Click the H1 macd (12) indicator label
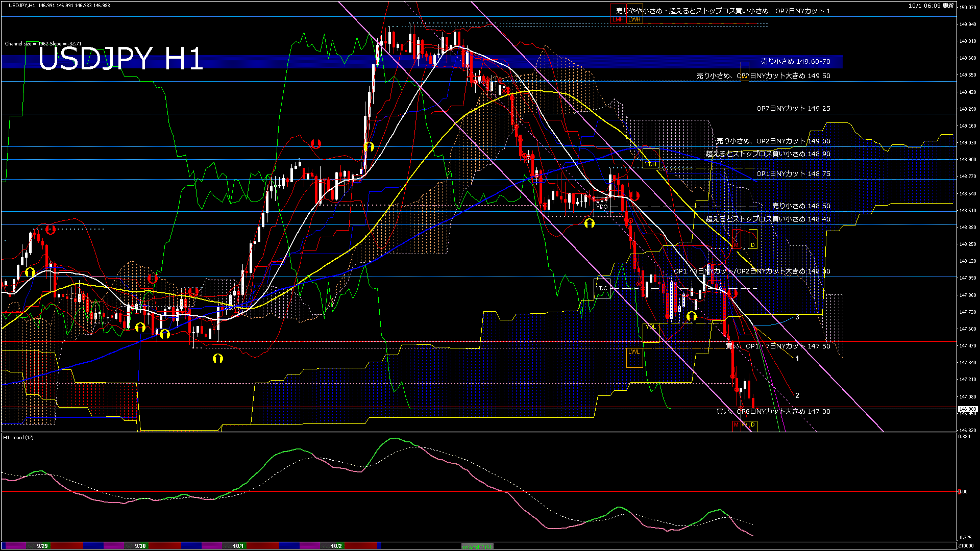The image size is (980, 551). (x=19, y=437)
